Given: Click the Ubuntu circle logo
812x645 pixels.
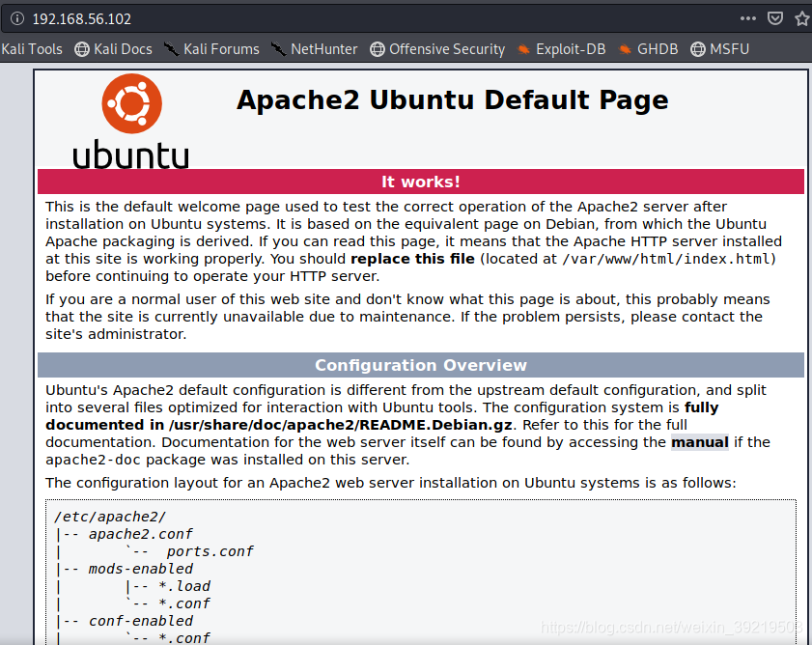Looking at the screenshot, I should pyautogui.click(x=131, y=103).
